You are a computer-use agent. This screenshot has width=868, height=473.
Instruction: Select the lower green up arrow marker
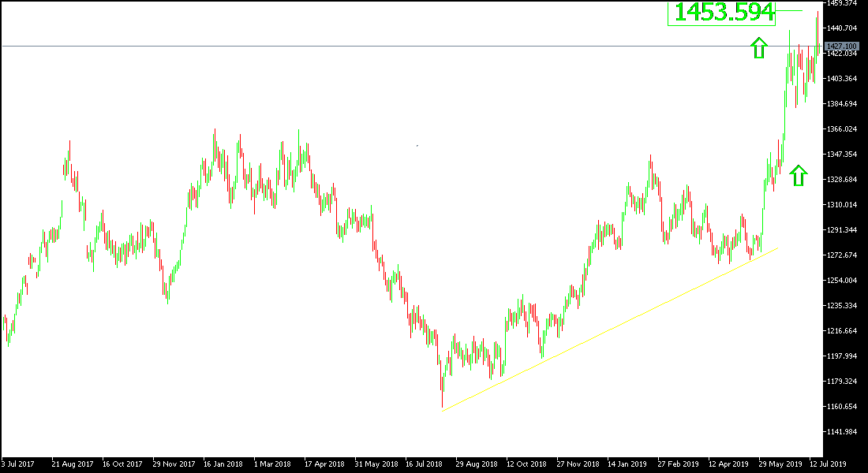799,173
